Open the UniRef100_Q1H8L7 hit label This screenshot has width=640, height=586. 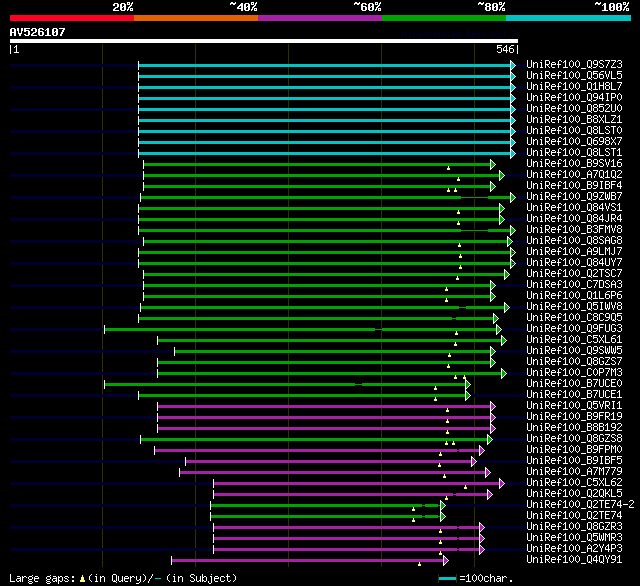coord(574,87)
